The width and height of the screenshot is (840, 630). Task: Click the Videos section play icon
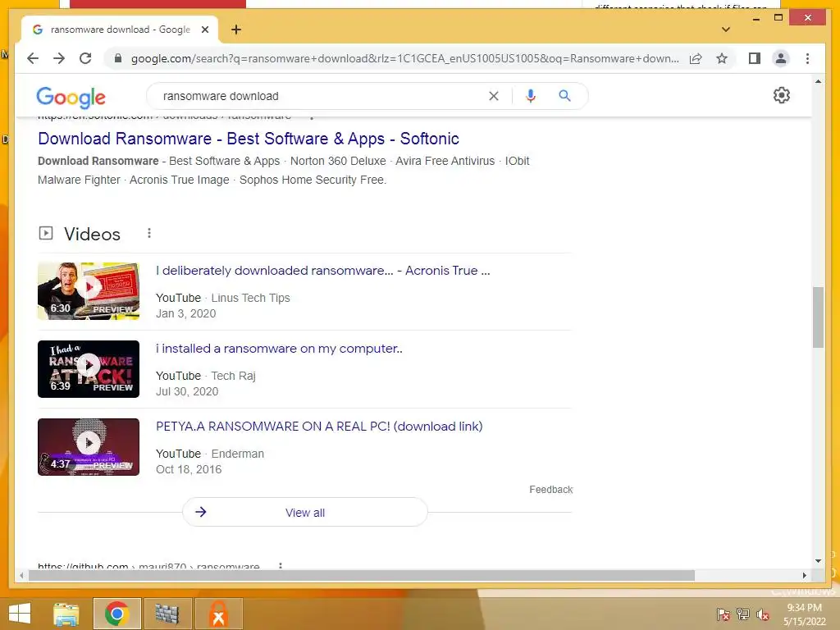coord(46,233)
